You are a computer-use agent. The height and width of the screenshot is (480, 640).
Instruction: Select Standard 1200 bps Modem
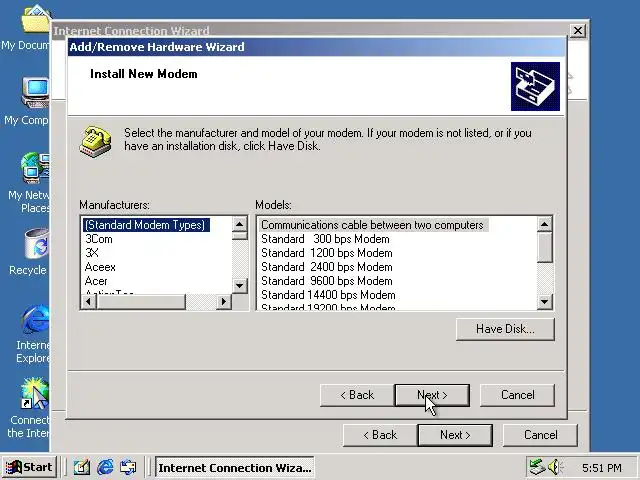click(x=327, y=253)
